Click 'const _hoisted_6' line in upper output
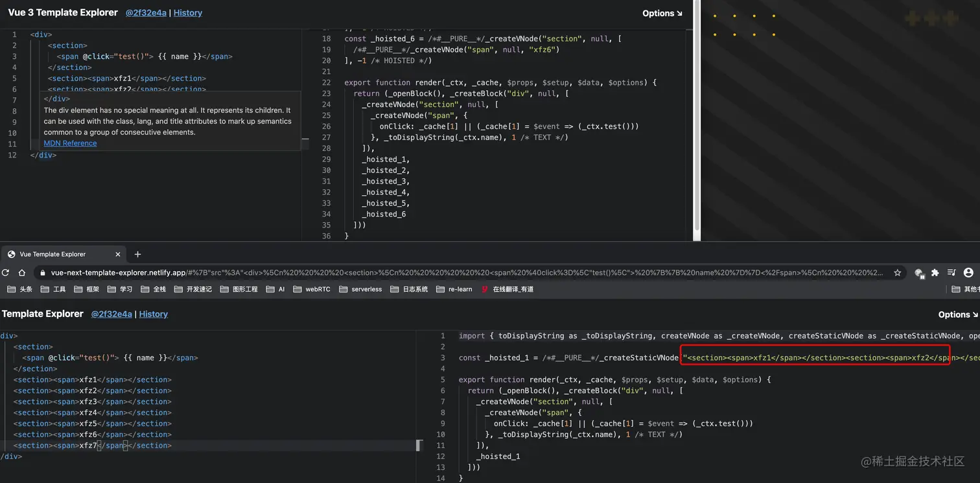The height and width of the screenshot is (483, 980). click(483, 38)
